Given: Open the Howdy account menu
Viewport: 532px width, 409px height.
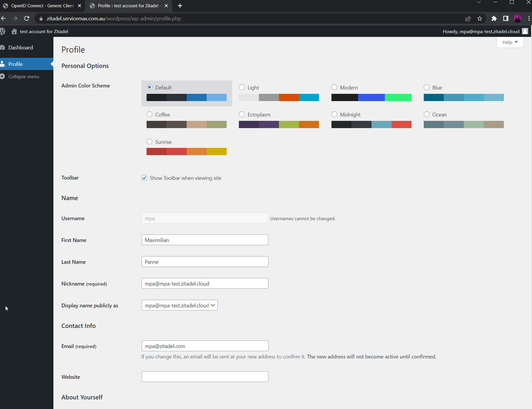Looking at the screenshot, I should [x=485, y=31].
